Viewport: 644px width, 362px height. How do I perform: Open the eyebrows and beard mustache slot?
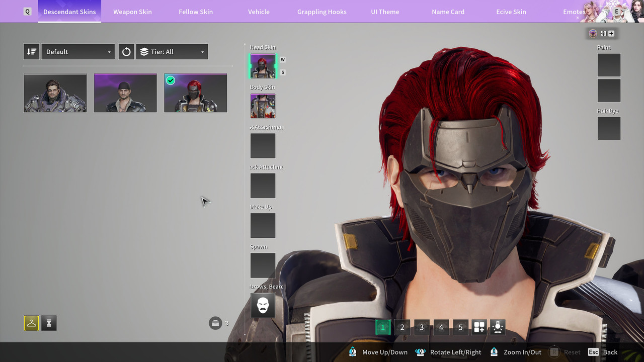click(x=263, y=305)
